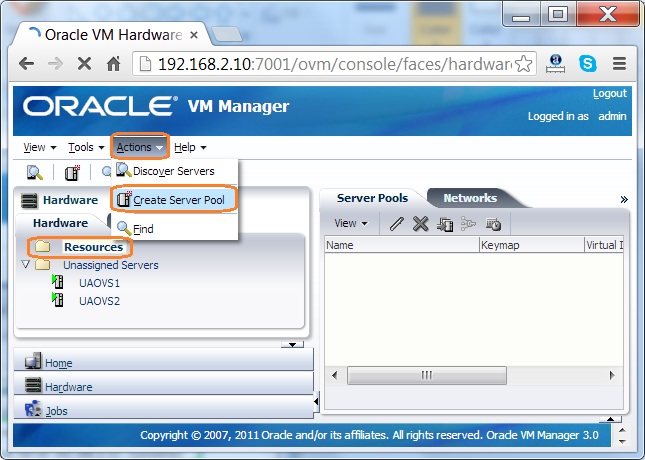Open the Actions menu
This screenshot has height=460, width=645.
click(x=140, y=147)
